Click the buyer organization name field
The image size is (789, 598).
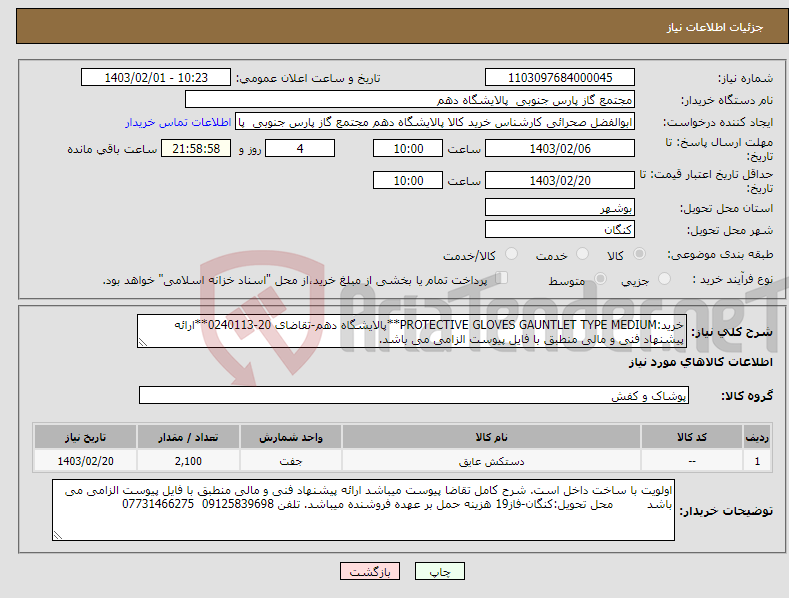410,99
